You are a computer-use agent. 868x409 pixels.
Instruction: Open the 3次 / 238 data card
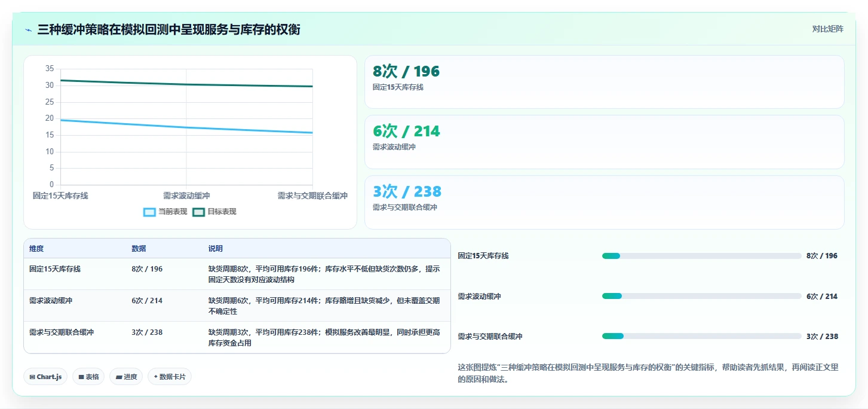604,202
